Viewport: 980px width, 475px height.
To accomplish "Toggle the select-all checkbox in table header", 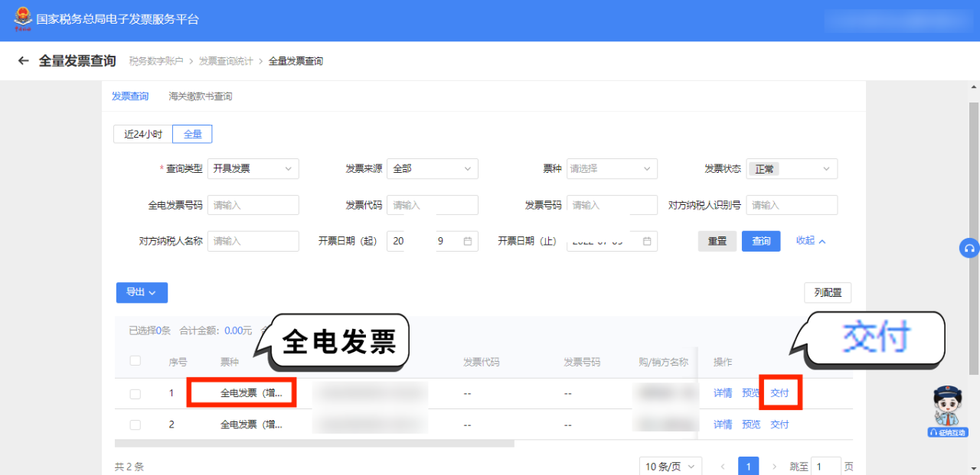I will 136,361.
